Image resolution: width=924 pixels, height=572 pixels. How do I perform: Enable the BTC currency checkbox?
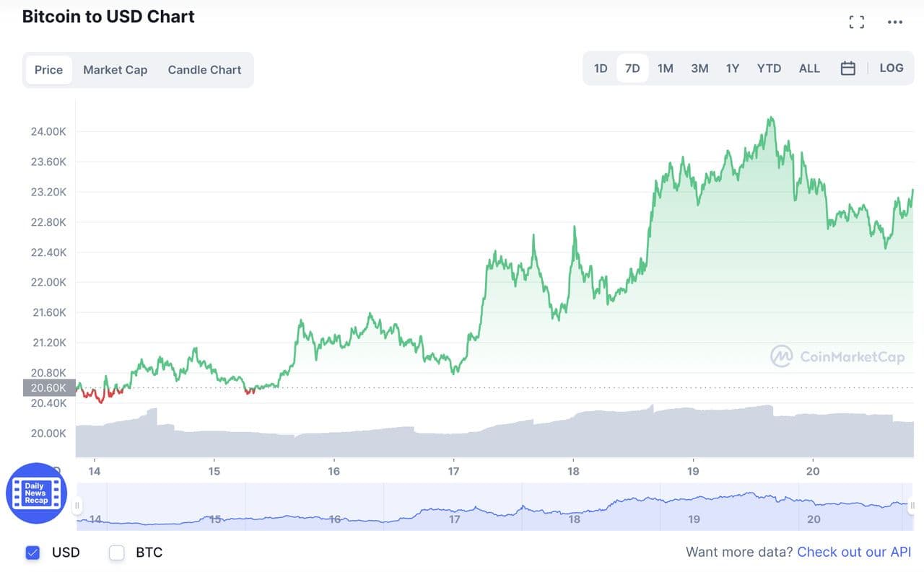tap(117, 553)
